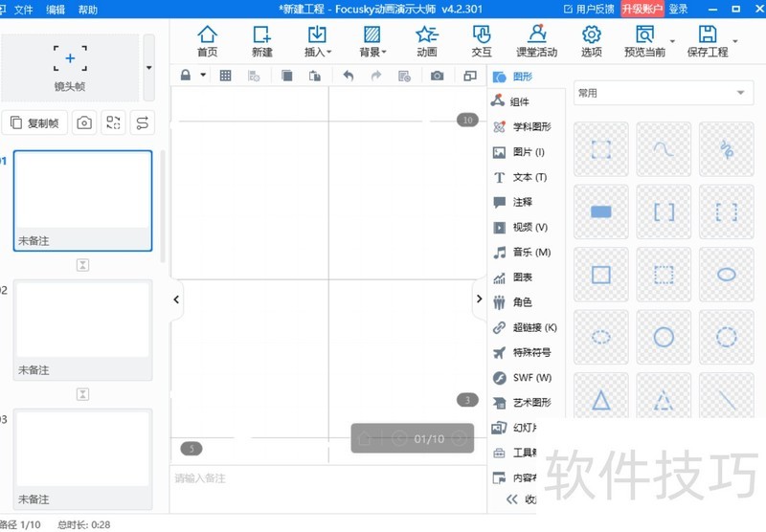Open the 插入 (Insert) dropdown menu
Image resolution: width=766 pixels, height=532 pixels.
(317, 41)
